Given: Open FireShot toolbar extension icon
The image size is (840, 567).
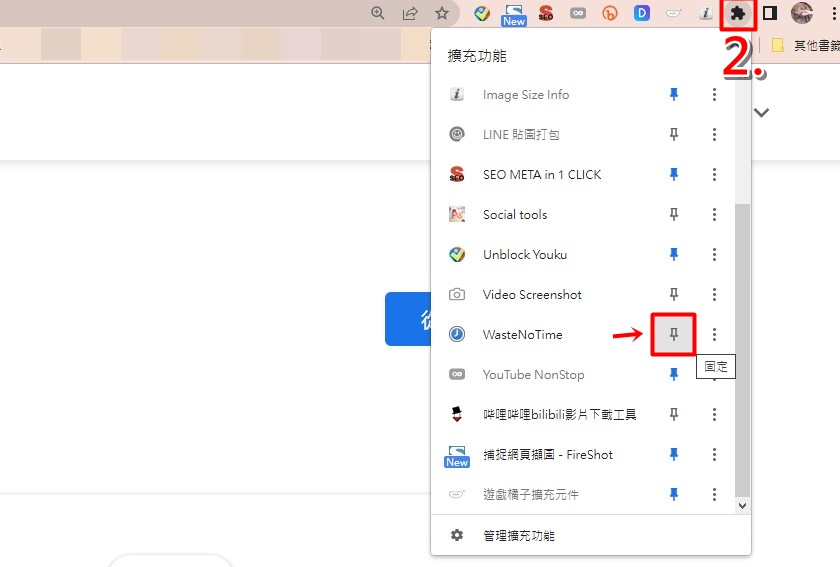Looking at the screenshot, I should pyautogui.click(x=514, y=14).
